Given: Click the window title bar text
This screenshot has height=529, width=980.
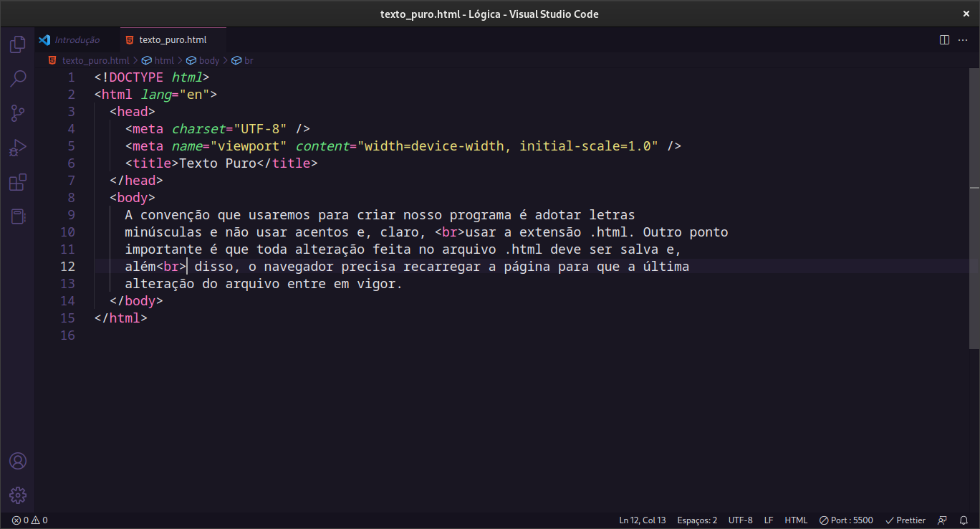Looking at the screenshot, I should pos(489,14).
